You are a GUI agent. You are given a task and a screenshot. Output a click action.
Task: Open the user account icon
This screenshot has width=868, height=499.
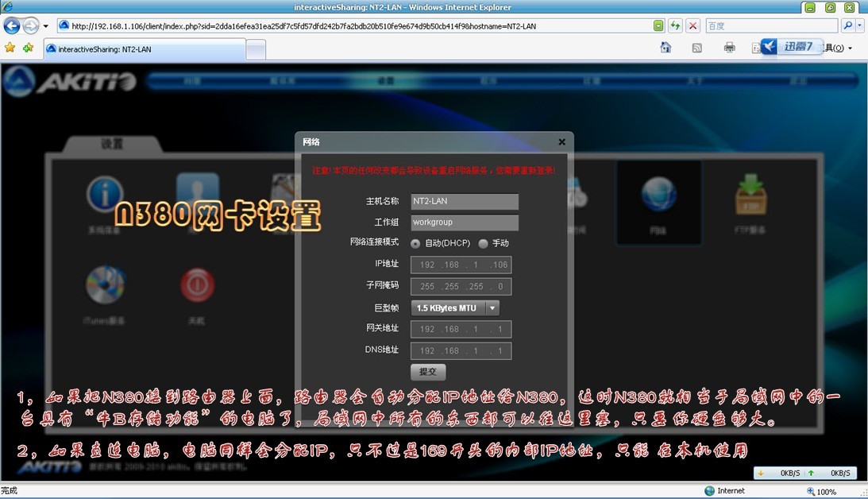point(198,191)
